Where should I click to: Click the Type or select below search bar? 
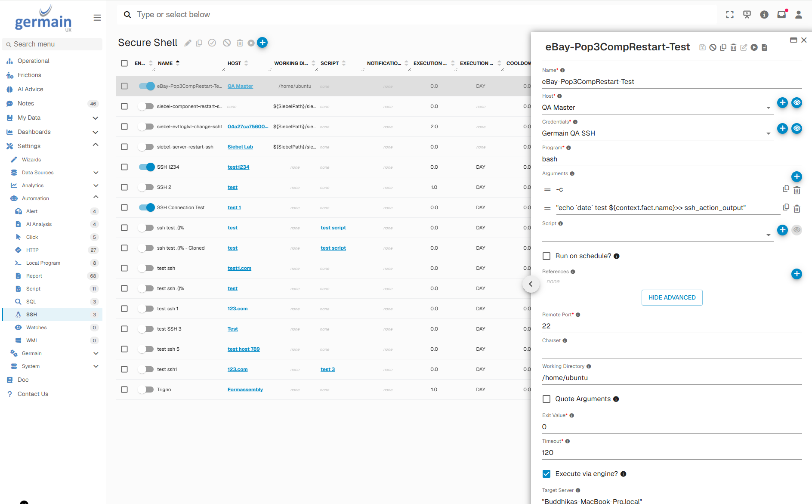(x=417, y=15)
